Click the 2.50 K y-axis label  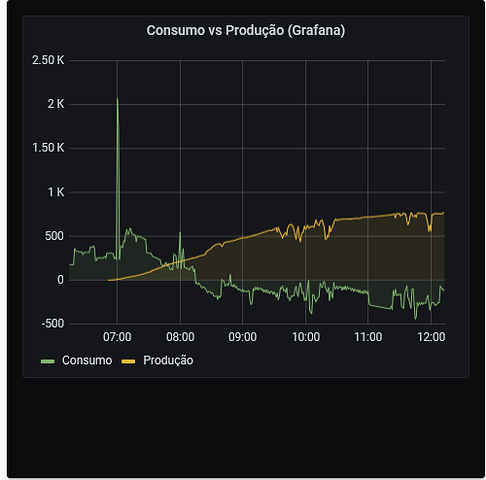click(x=48, y=60)
